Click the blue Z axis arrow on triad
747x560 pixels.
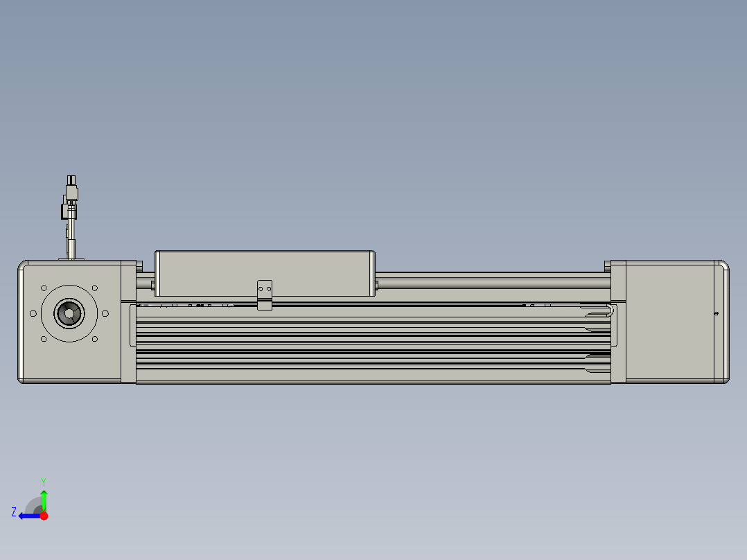[30, 516]
